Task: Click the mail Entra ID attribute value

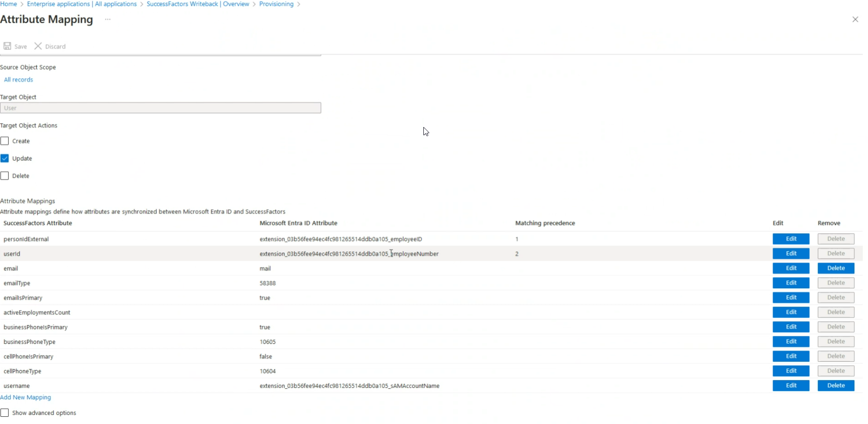Action: click(265, 269)
